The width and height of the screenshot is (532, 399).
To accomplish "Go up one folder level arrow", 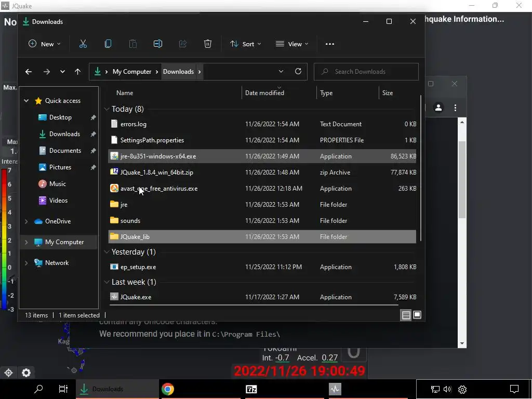I will [78, 72].
